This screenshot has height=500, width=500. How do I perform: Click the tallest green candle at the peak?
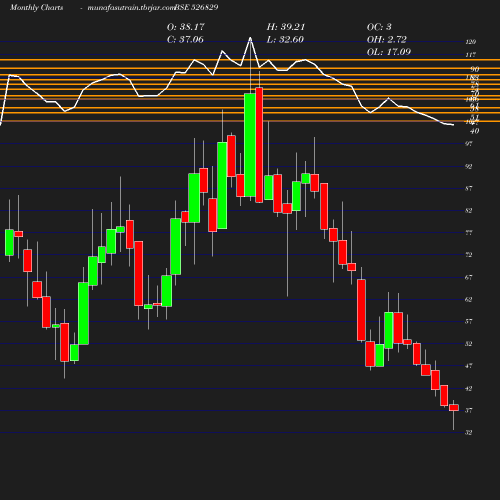[x=250, y=145]
